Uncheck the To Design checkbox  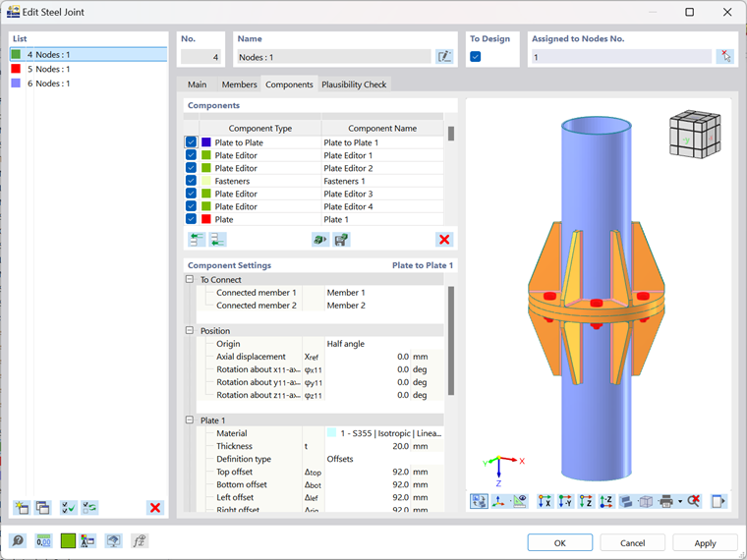pos(476,57)
